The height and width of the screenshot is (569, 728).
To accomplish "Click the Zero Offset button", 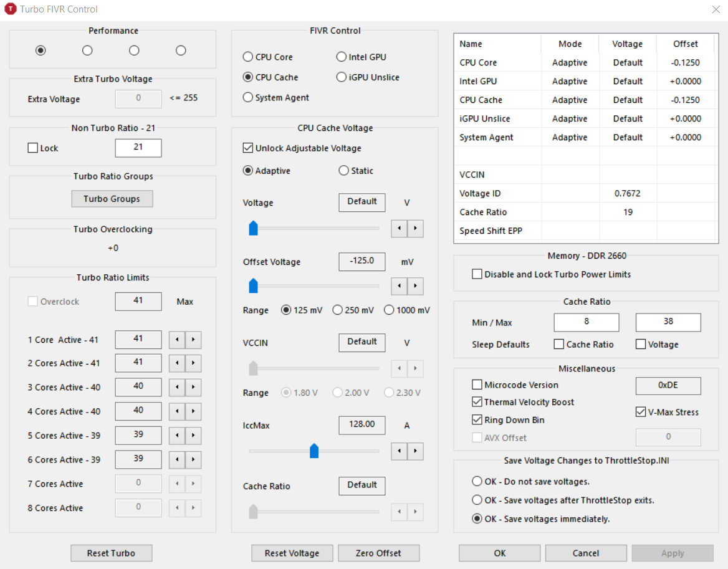I will [x=378, y=553].
